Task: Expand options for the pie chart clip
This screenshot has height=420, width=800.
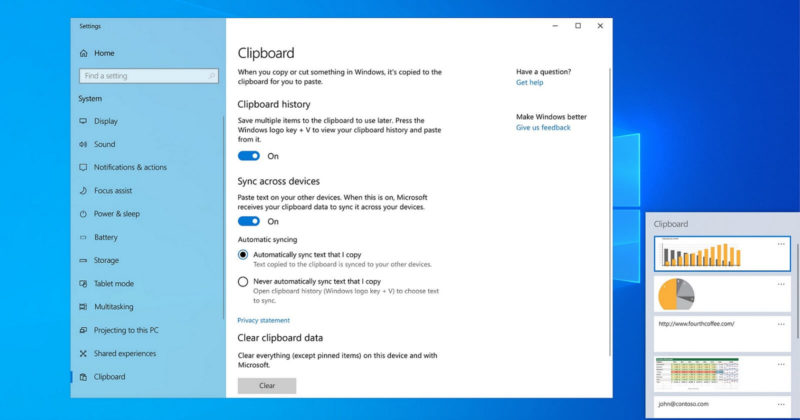Action: coord(781,284)
